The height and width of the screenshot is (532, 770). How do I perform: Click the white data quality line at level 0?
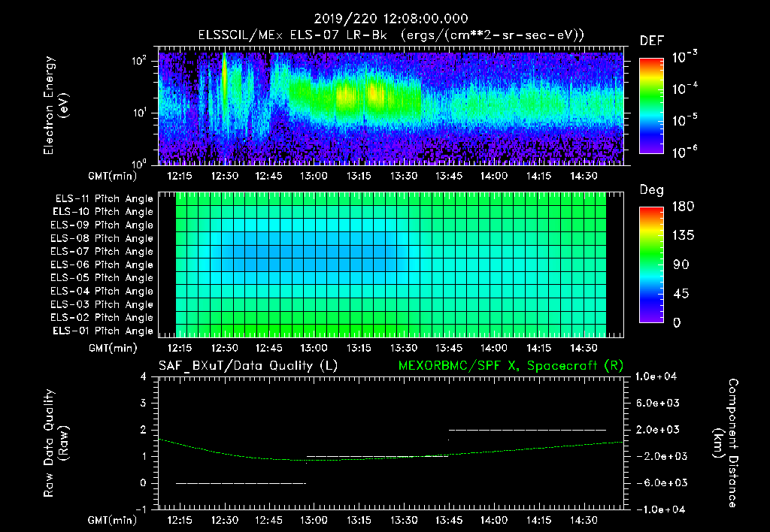[241, 483]
